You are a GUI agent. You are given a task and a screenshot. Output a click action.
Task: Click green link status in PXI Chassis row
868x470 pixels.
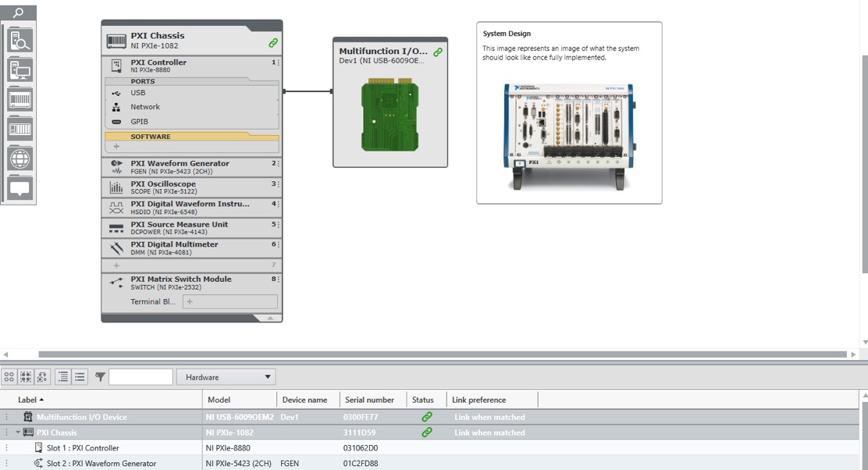[427, 433]
